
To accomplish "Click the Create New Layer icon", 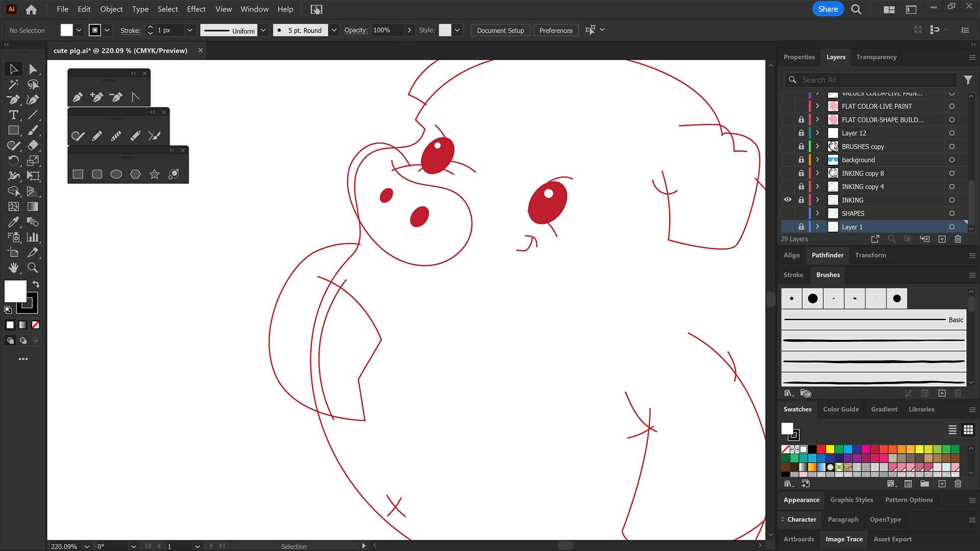I will pyautogui.click(x=942, y=239).
